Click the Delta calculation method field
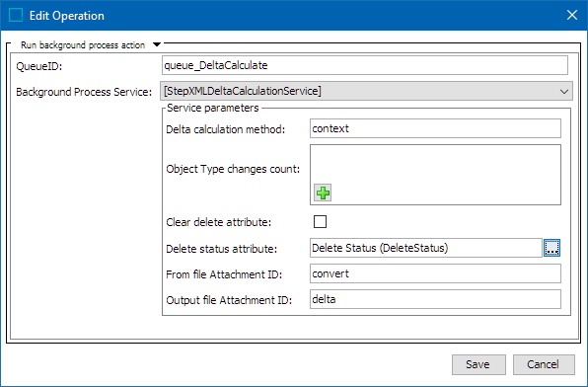The height and width of the screenshot is (387, 588). 435,128
